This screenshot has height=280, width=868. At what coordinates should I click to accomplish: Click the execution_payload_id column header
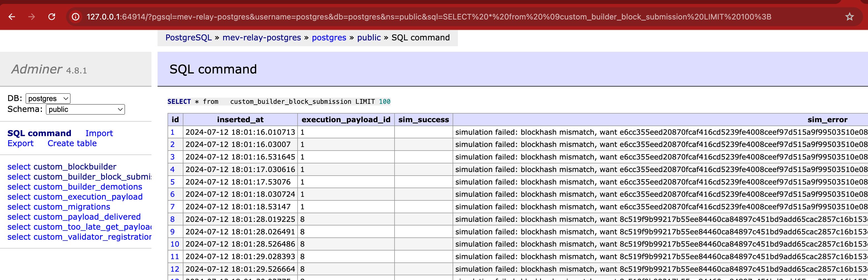pyautogui.click(x=346, y=119)
